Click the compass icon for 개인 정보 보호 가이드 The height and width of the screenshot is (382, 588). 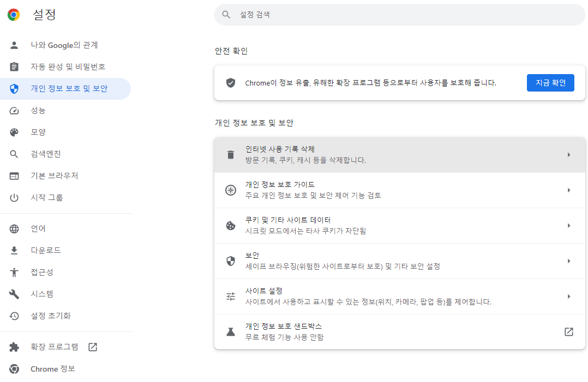[231, 190]
